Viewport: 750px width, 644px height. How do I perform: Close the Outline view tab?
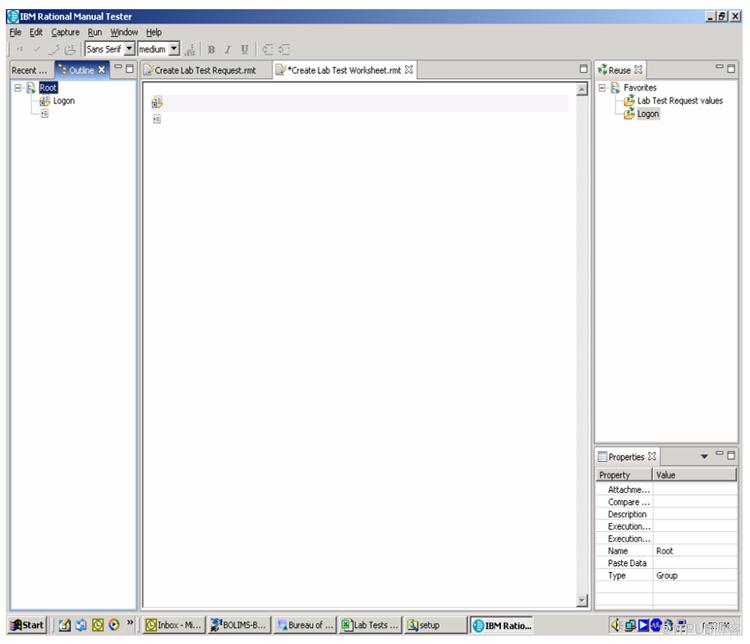point(101,70)
